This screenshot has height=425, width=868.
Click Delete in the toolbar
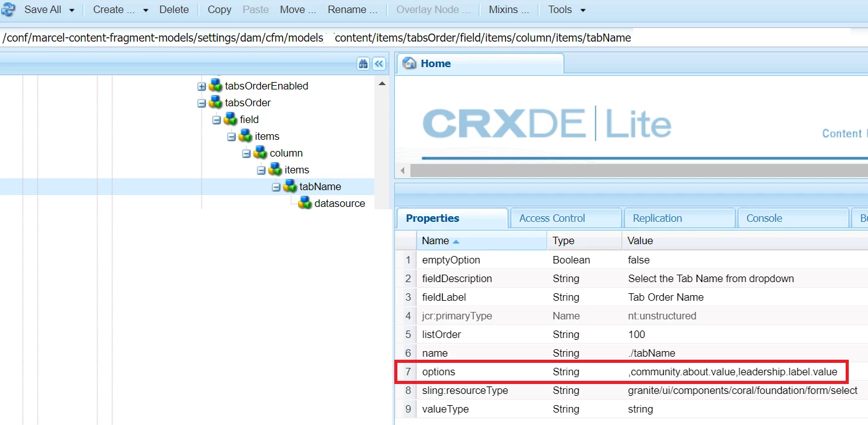pyautogui.click(x=174, y=9)
